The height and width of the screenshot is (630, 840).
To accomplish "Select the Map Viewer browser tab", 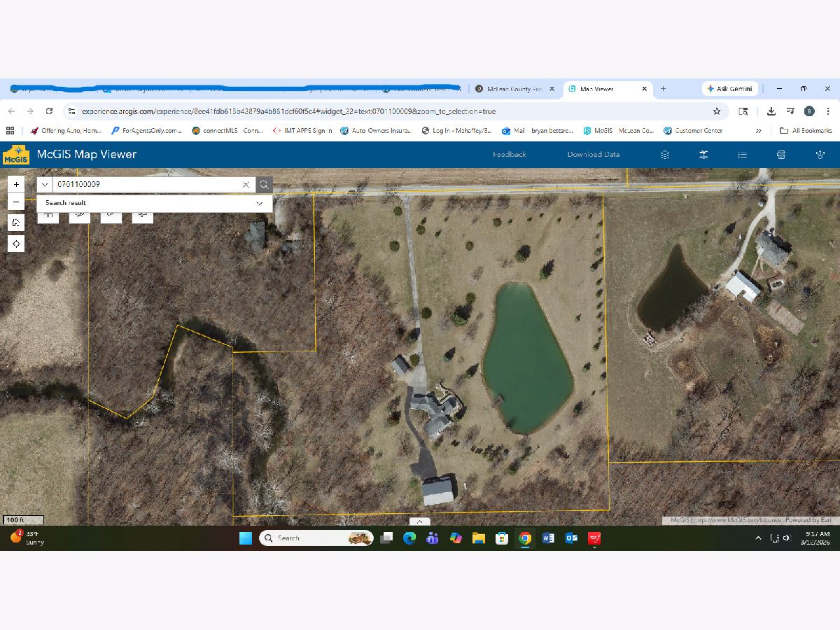I will [601, 89].
